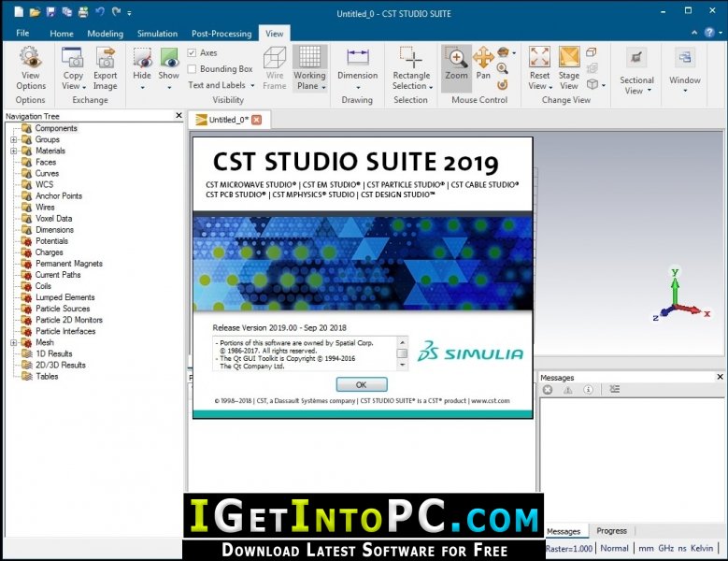Uncheck the Axes checkbox

[x=192, y=53]
